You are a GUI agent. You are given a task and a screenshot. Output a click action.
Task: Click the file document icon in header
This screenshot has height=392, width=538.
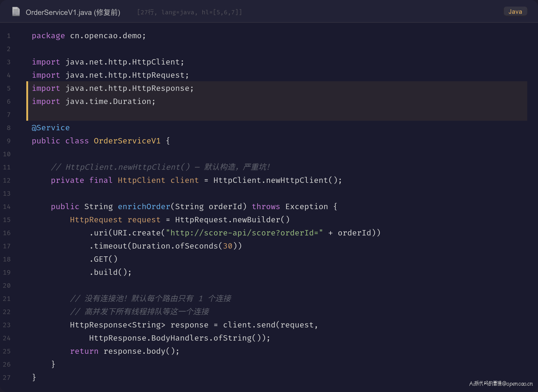pyautogui.click(x=16, y=12)
